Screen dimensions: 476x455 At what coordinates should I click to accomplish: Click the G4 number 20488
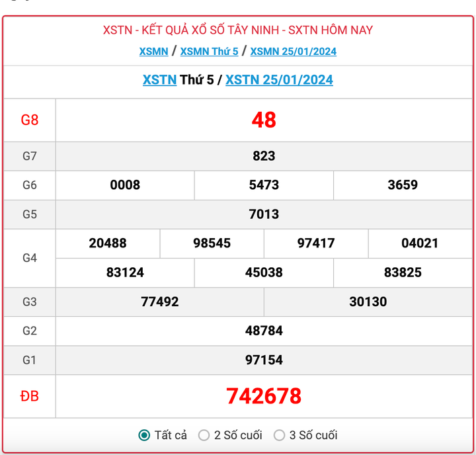click(x=108, y=243)
